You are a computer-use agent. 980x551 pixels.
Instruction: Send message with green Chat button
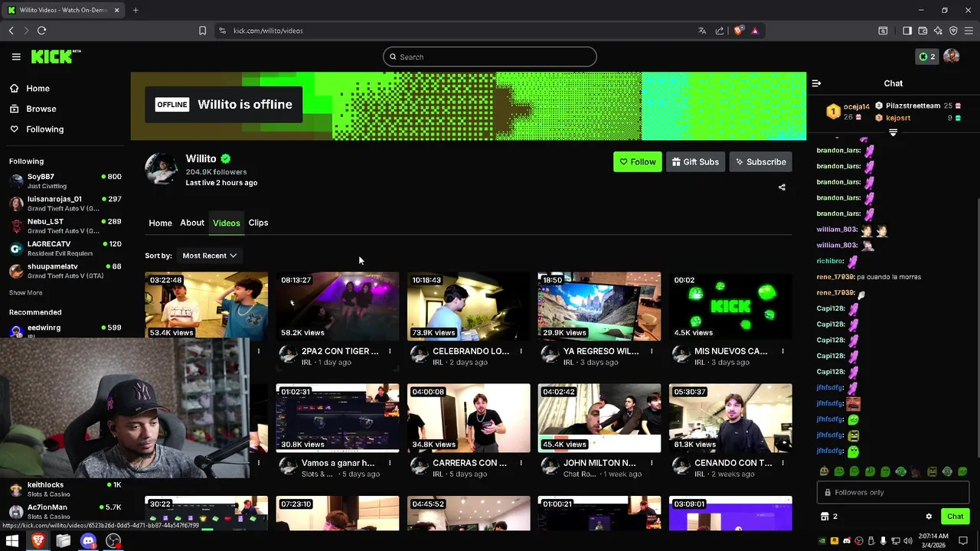point(955,517)
